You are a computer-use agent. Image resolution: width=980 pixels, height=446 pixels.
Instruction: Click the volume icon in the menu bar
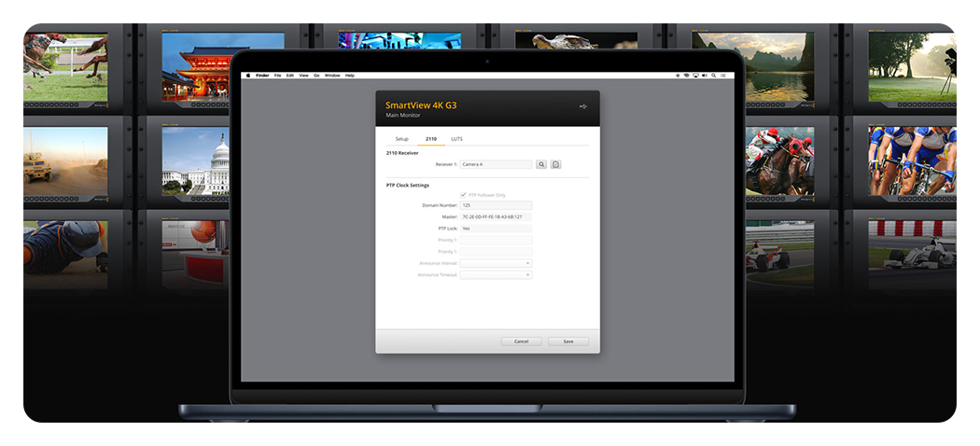705,75
